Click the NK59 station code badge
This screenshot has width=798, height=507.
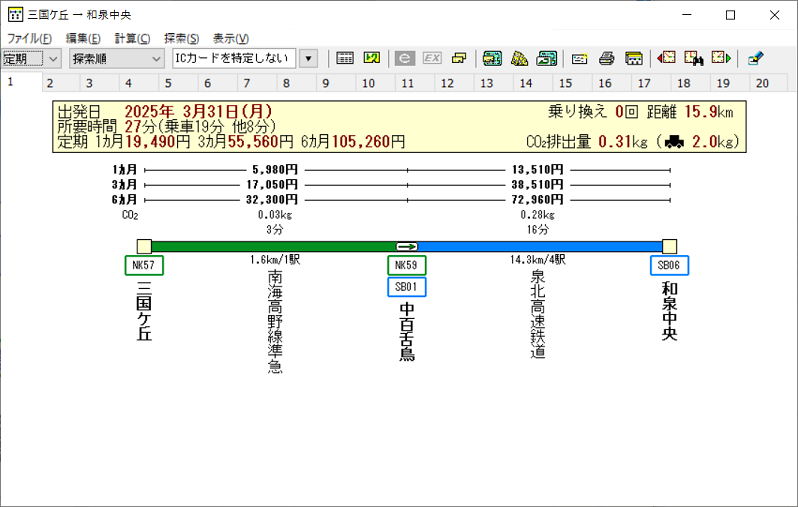click(407, 265)
